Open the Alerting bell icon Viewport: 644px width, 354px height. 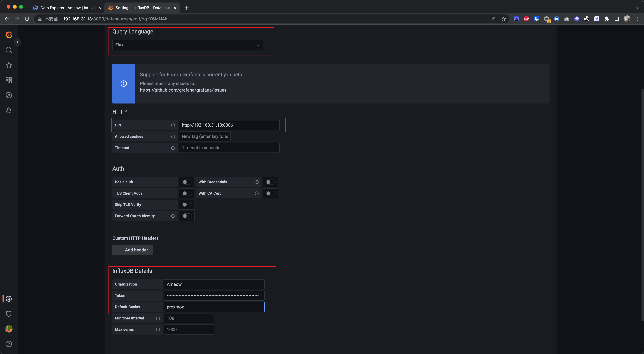pos(9,110)
